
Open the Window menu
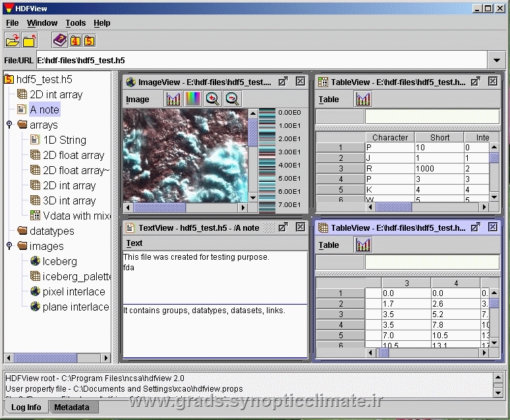tap(42, 23)
